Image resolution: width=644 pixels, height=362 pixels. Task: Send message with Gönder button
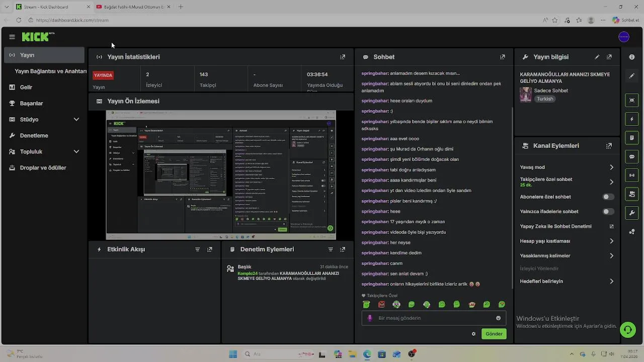click(x=494, y=334)
